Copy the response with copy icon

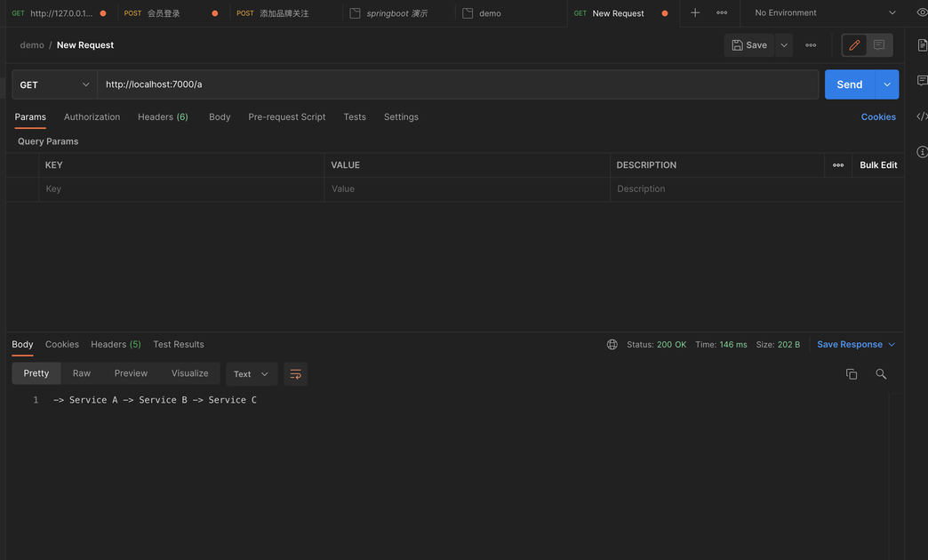point(851,374)
